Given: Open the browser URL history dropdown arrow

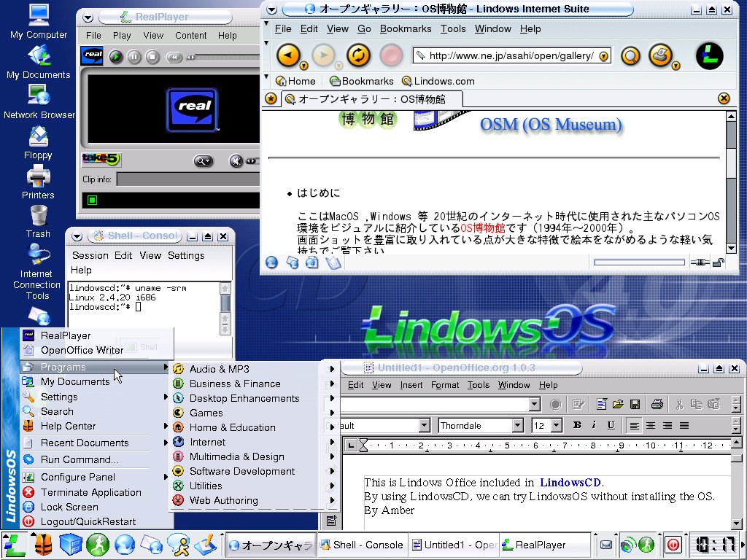Looking at the screenshot, I should pyautogui.click(x=603, y=56).
